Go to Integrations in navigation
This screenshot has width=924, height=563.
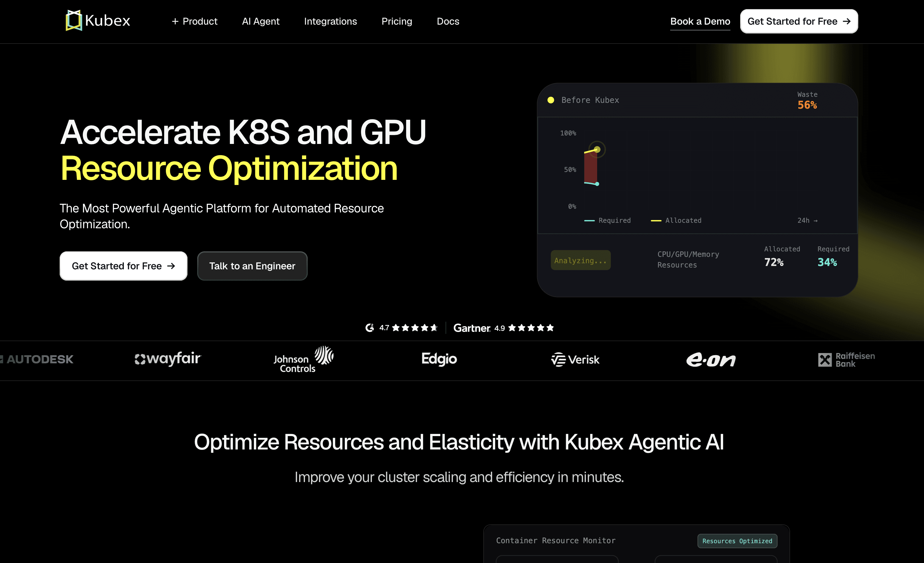click(330, 21)
